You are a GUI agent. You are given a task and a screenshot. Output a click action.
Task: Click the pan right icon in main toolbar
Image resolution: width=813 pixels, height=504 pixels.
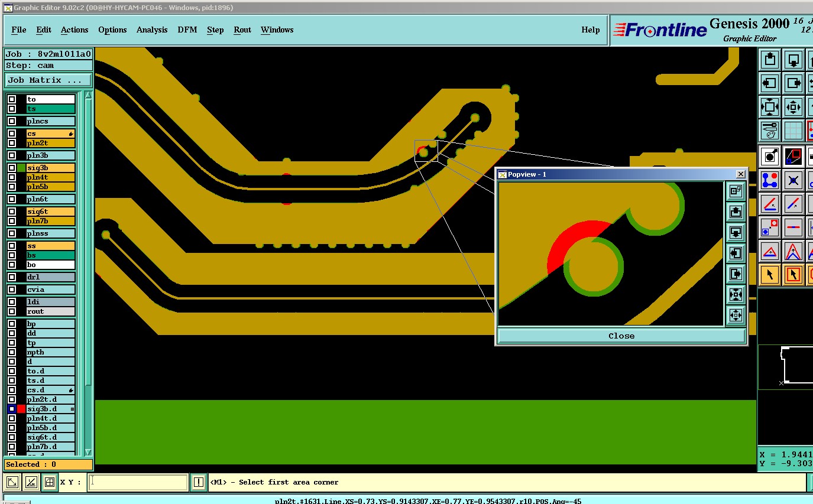point(793,83)
